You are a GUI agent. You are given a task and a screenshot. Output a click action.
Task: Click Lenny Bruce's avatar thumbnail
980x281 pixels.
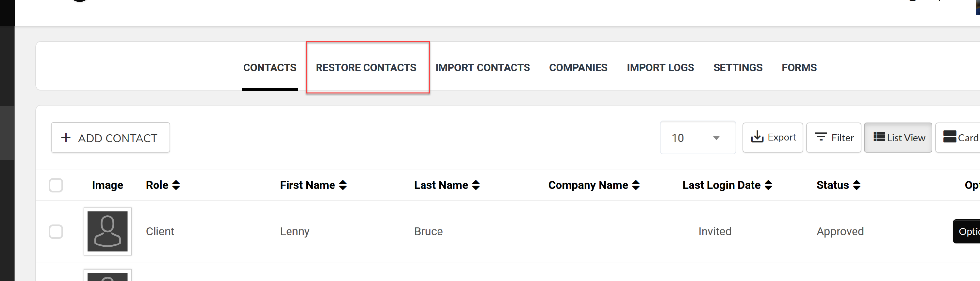108,232
